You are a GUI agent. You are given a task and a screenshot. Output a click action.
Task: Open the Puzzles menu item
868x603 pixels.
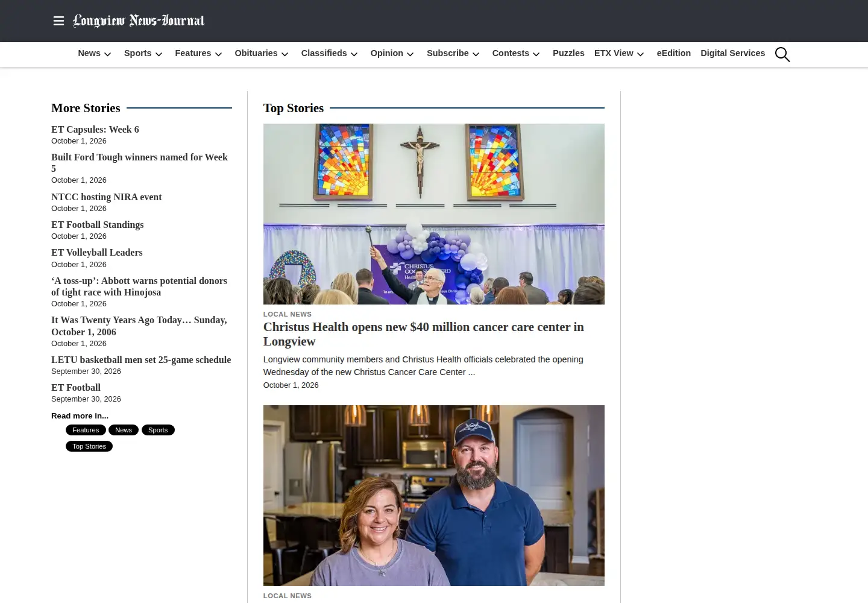click(x=568, y=53)
